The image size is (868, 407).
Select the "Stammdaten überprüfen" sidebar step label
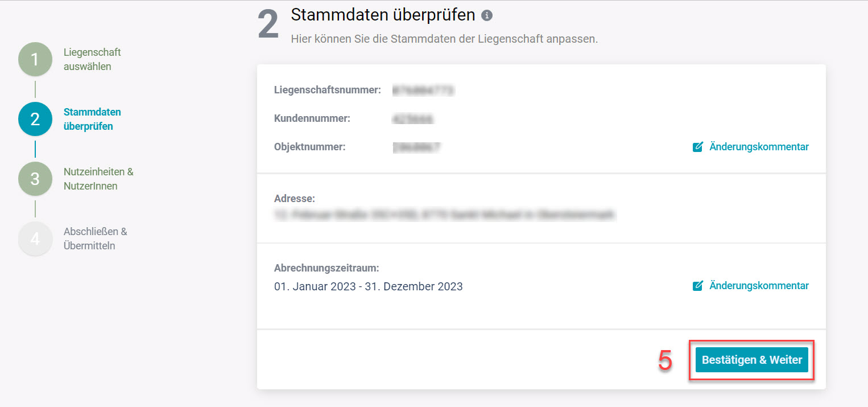(92, 119)
